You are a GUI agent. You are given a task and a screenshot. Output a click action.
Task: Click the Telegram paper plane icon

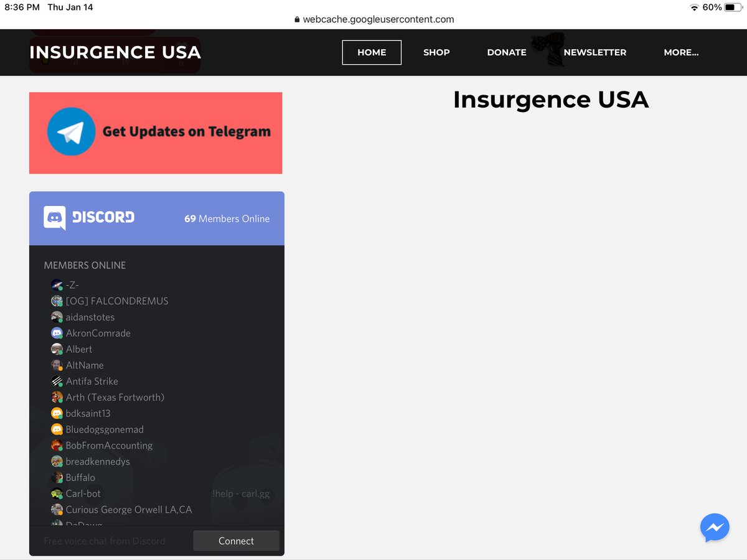(72, 131)
